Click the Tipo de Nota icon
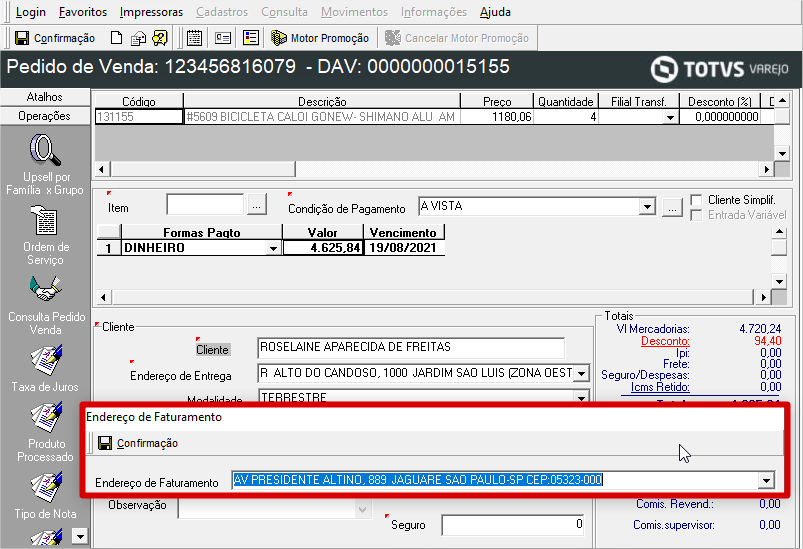 pyautogui.click(x=45, y=487)
